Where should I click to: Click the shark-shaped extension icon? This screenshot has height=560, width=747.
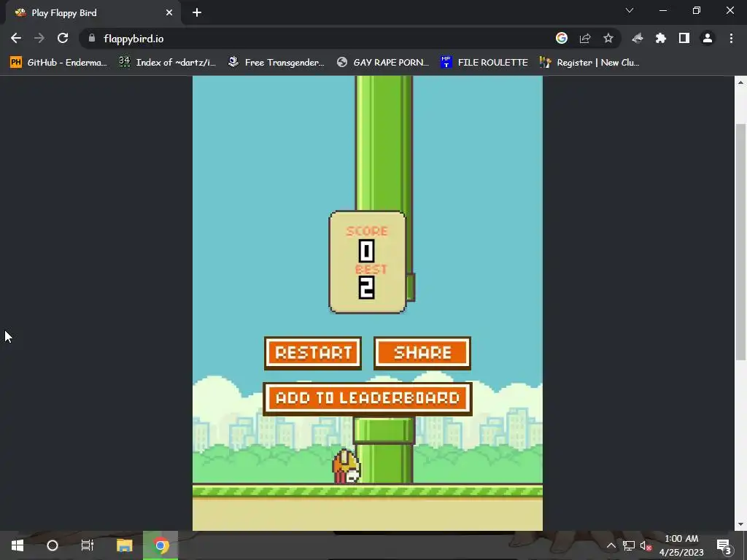pos(638,38)
